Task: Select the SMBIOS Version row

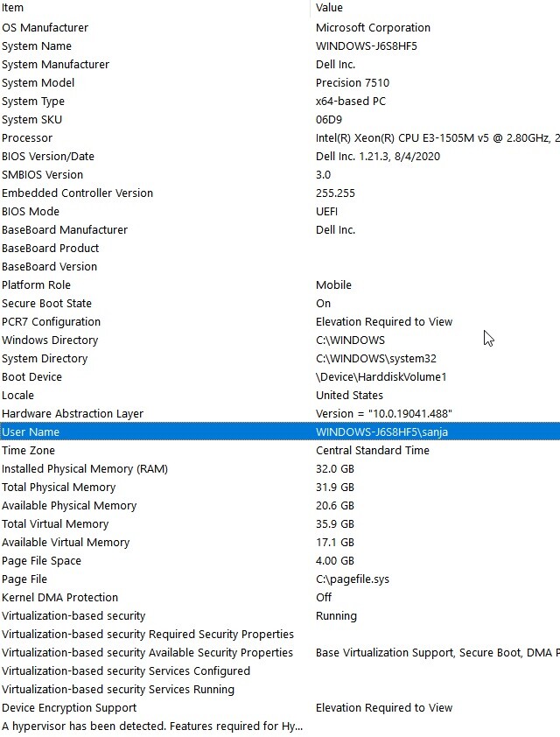Action: coord(280,174)
